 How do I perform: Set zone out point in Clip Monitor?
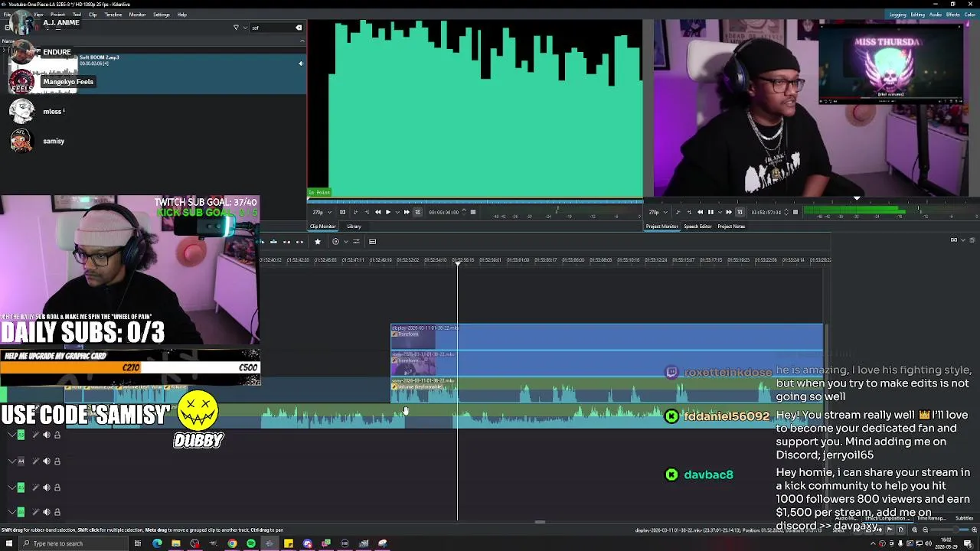tap(367, 212)
